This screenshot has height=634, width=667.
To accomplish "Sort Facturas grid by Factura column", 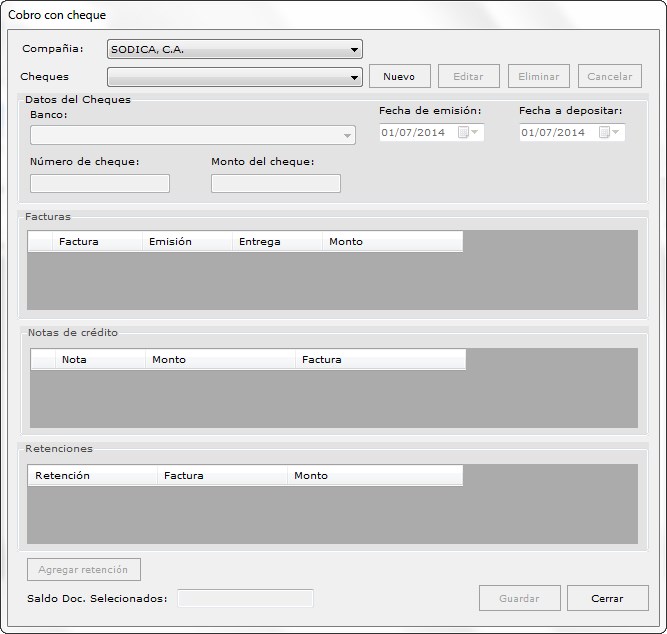I will (97, 242).
